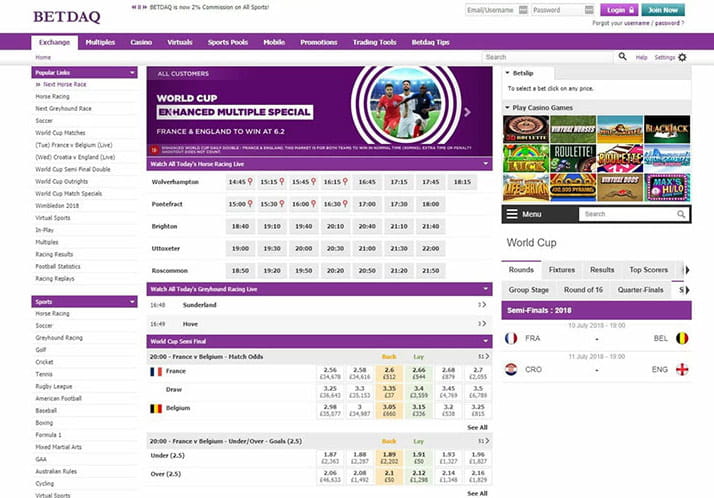This screenshot has width=714, height=498.
Task: Collapse the Popular Links panel
Action: coord(132,72)
